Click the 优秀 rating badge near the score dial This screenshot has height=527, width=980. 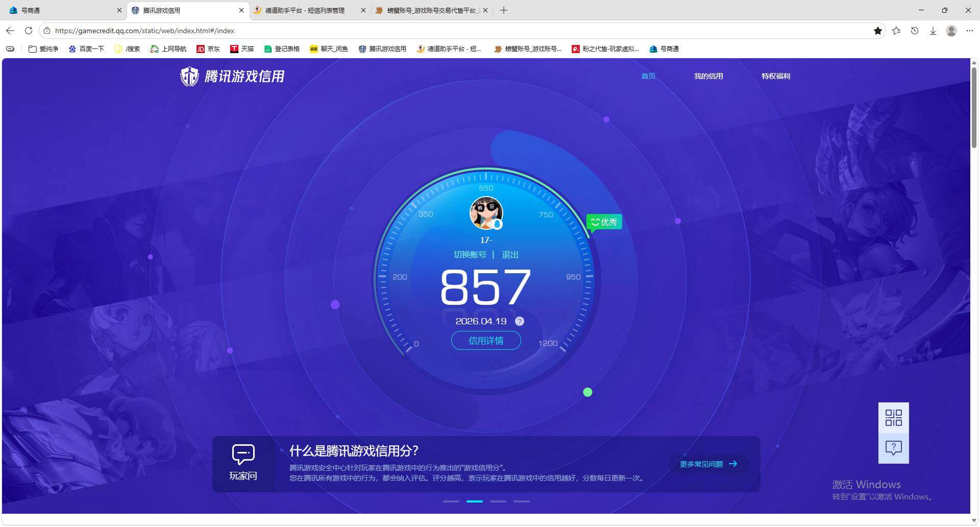604,221
